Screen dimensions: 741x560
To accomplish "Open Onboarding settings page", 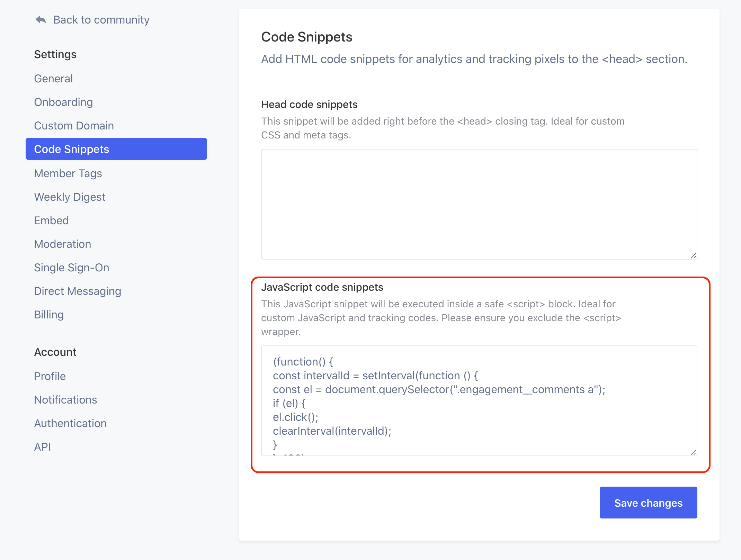I will point(63,102).
